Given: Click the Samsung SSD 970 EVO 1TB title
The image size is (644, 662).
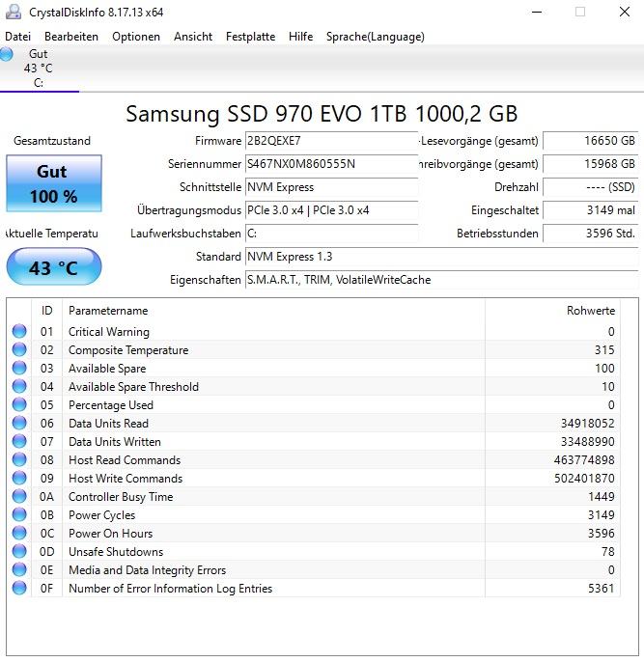Looking at the screenshot, I should coord(322,114).
